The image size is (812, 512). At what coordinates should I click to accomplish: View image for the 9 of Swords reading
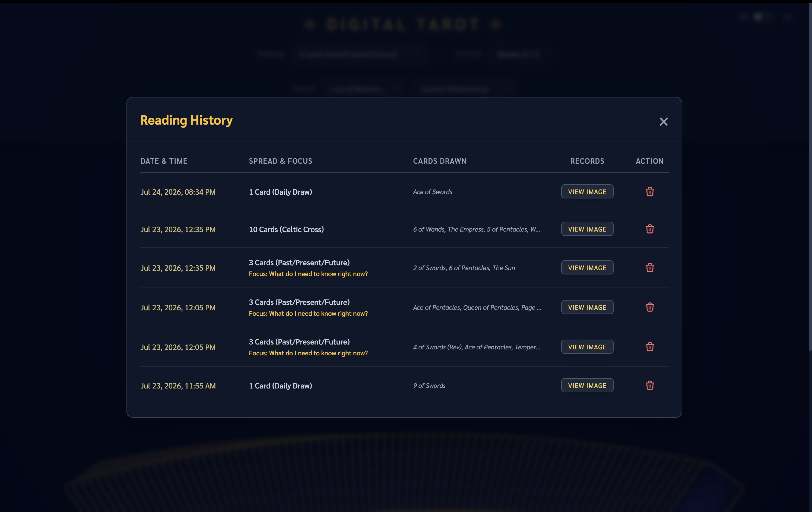587,385
